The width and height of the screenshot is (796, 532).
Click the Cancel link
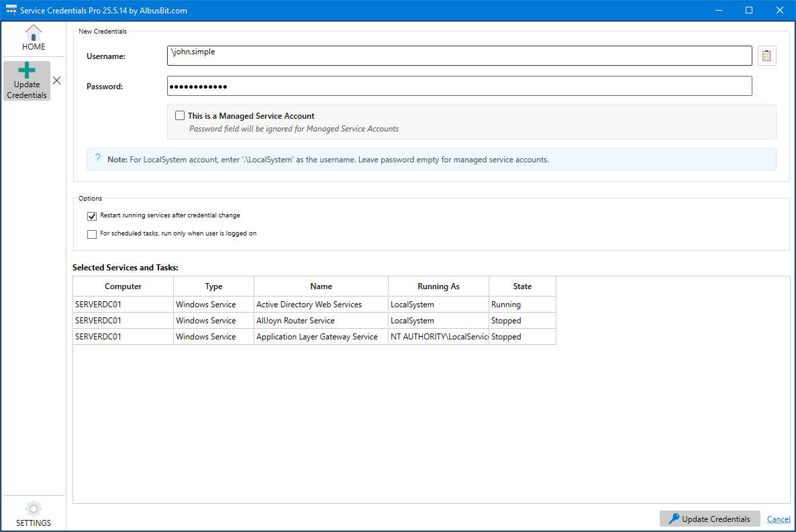pyautogui.click(x=779, y=519)
